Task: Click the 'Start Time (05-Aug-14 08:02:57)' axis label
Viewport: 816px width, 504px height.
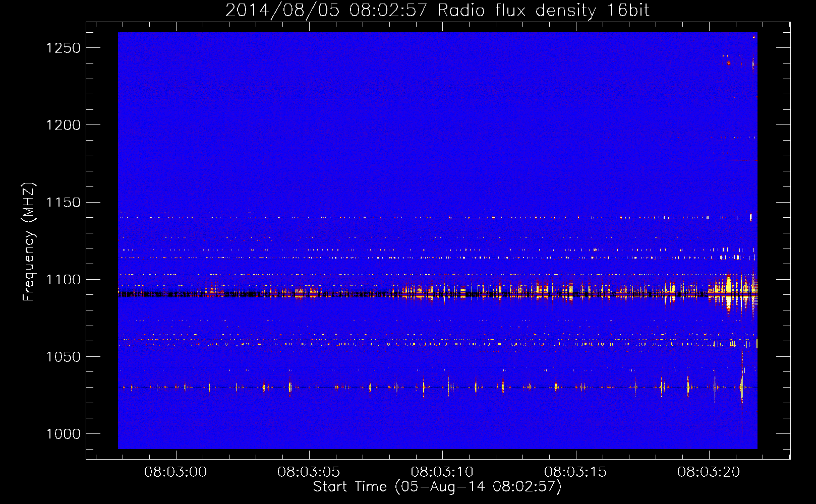Action: click(x=437, y=487)
